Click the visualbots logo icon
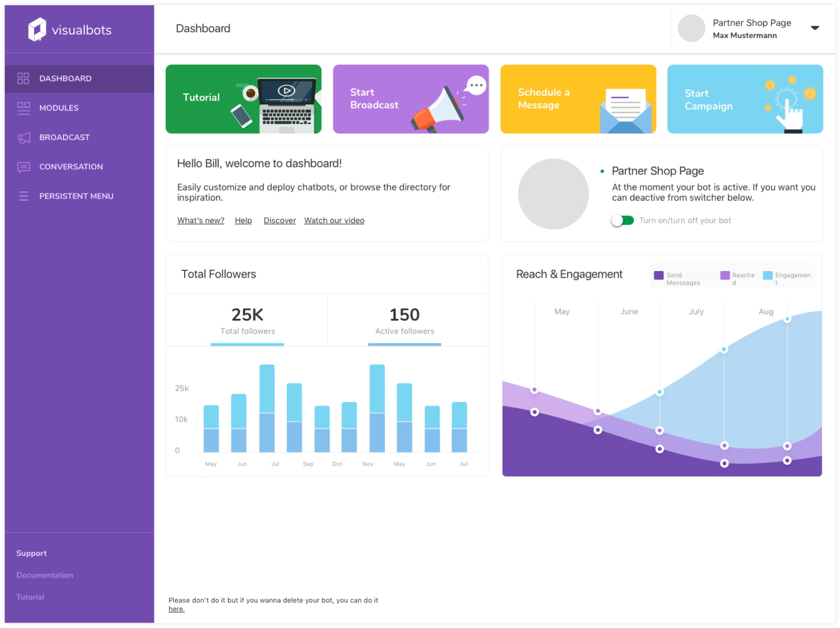This screenshot has width=840, height=628. click(x=37, y=29)
